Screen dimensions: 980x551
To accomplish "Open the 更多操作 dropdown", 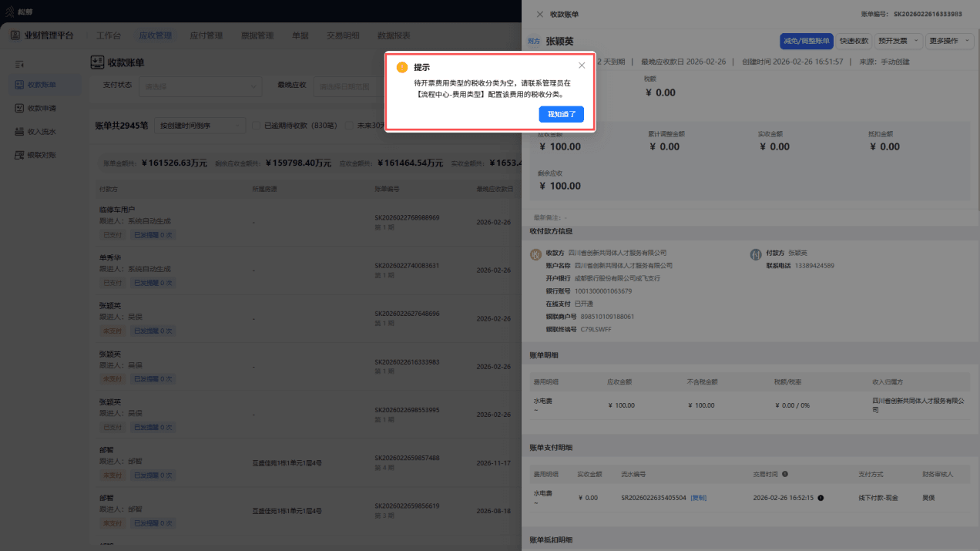I will tap(949, 41).
